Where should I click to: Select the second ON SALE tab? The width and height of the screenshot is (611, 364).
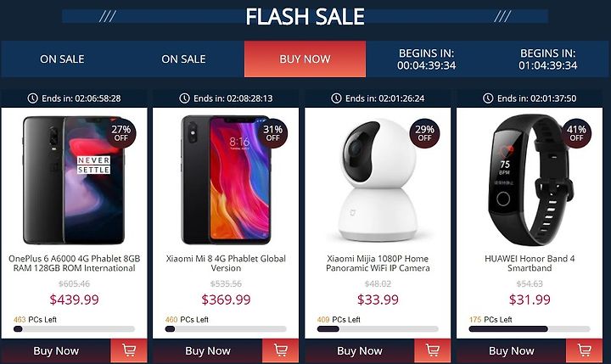[x=183, y=59]
